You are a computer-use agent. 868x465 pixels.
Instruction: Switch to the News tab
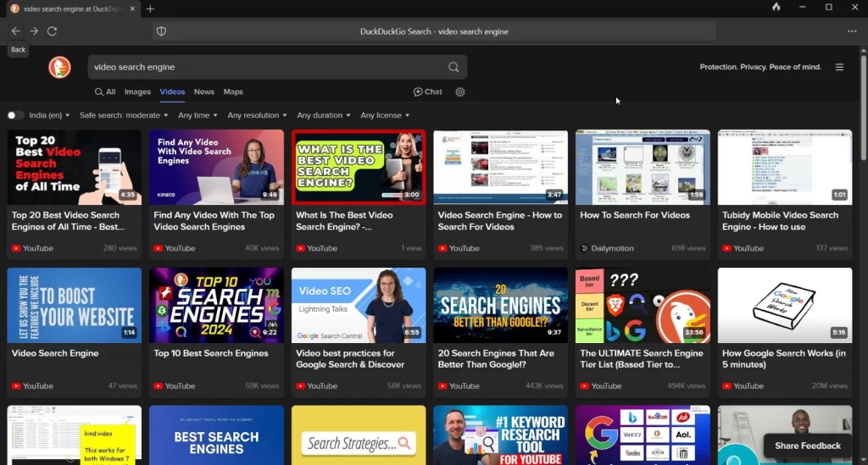tap(203, 91)
